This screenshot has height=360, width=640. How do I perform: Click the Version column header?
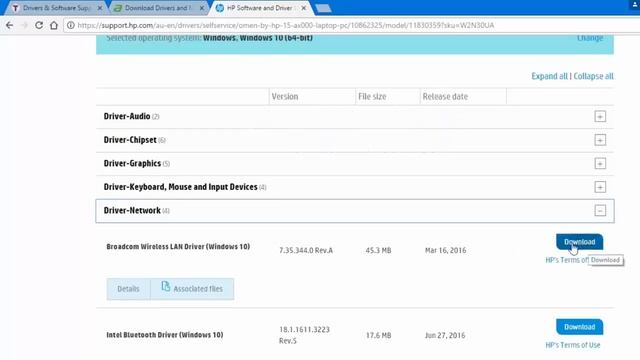coord(285,97)
